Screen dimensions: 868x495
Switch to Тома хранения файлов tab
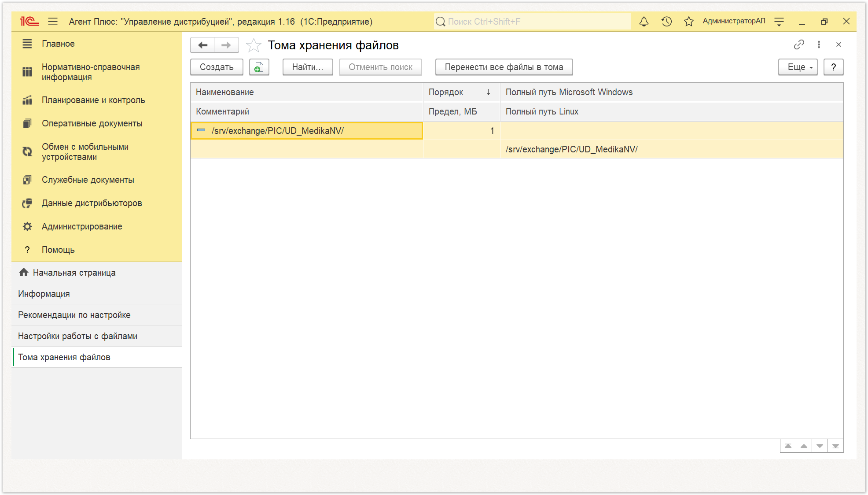[x=96, y=357]
